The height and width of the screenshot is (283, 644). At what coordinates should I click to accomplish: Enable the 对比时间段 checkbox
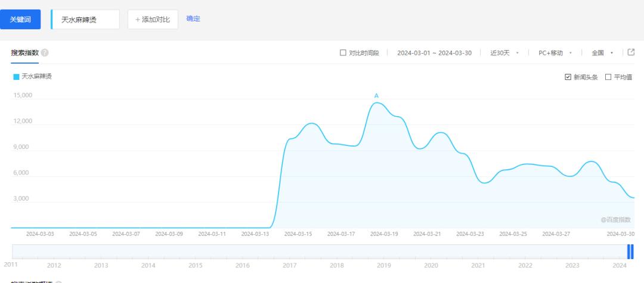(x=343, y=53)
